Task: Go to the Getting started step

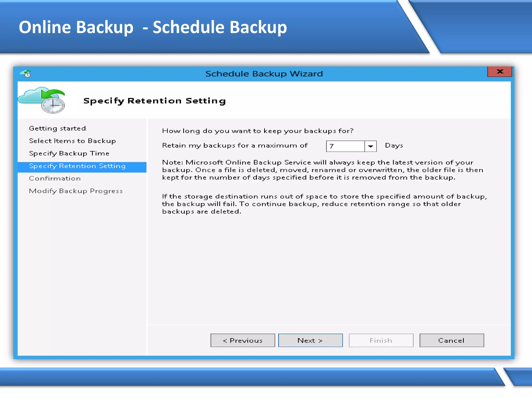Action: pos(57,128)
